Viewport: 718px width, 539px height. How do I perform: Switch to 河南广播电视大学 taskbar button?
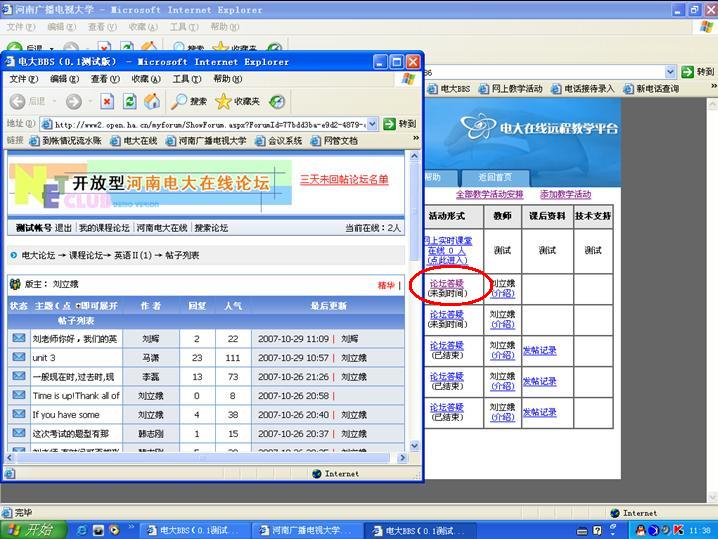(x=306, y=530)
